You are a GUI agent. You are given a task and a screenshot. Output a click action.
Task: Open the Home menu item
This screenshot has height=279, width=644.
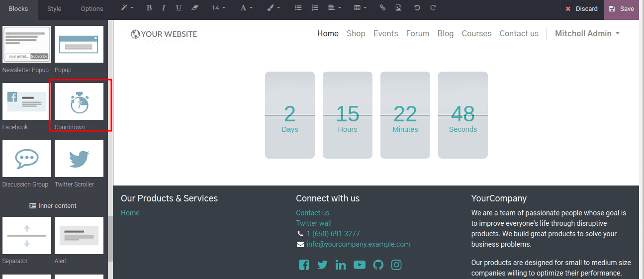pyautogui.click(x=328, y=33)
